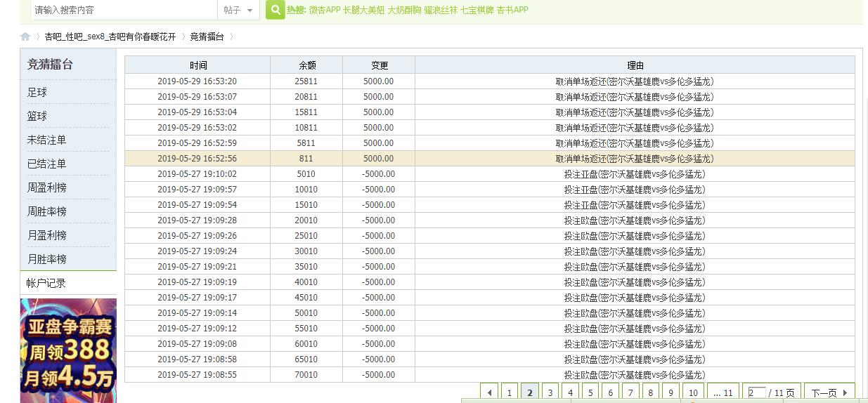
Task: Click hot search link 长腿大美妞
Action: pos(364,10)
